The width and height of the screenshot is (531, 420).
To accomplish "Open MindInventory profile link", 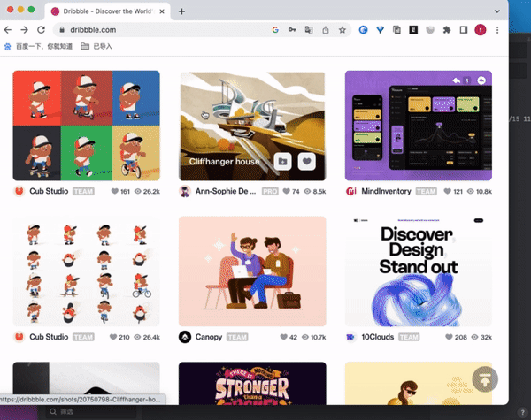I will pyautogui.click(x=387, y=192).
